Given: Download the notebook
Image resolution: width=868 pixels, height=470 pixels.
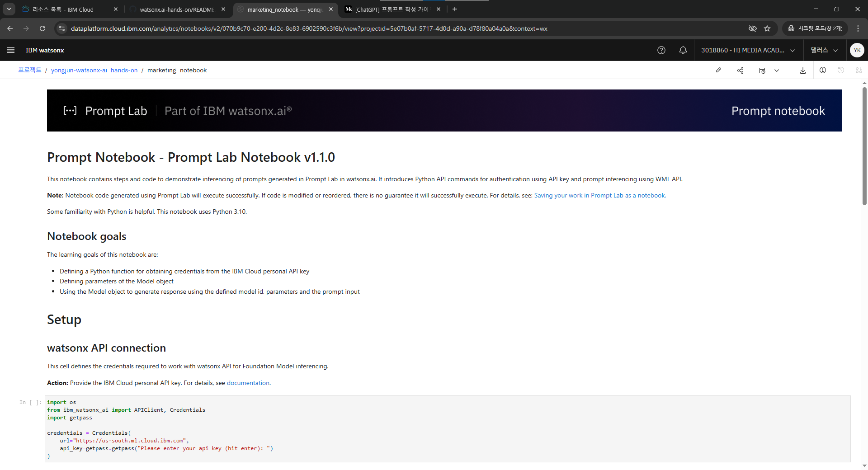Looking at the screenshot, I should pyautogui.click(x=803, y=70).
